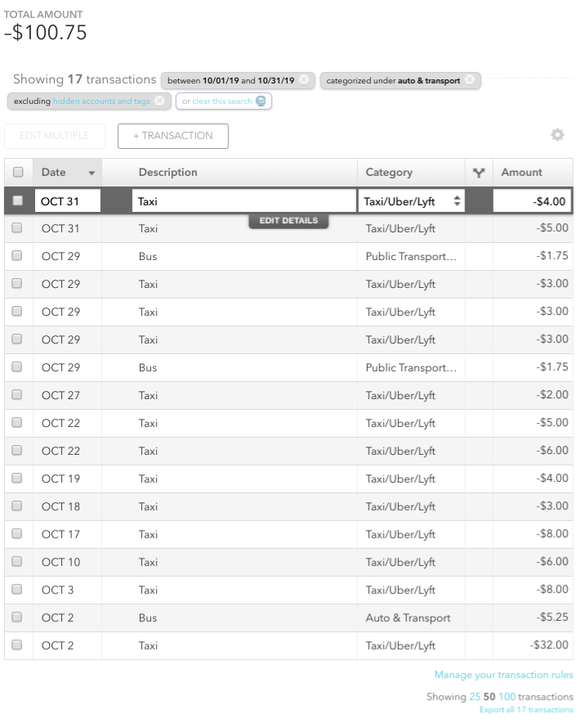Check the OCT 2 Taxi -$32.00 row
Screen dimensions: 586x728
(x=17, y=645)
